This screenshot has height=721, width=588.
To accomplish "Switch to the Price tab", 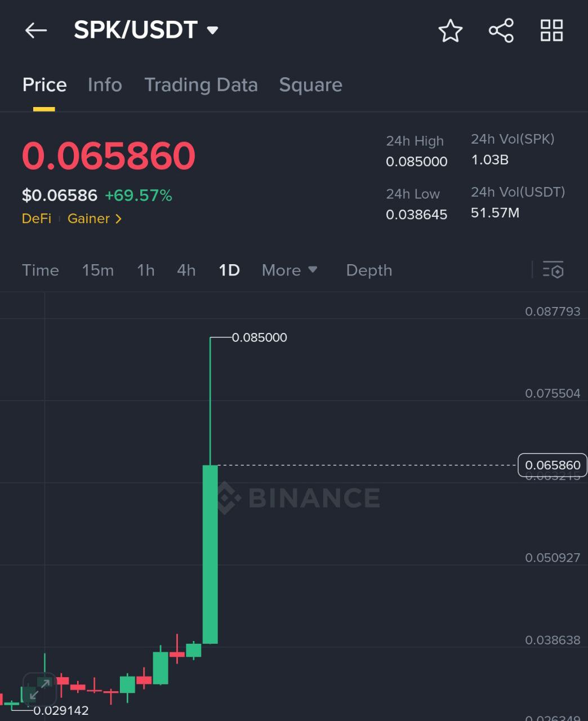I will (x=44, y=85).
